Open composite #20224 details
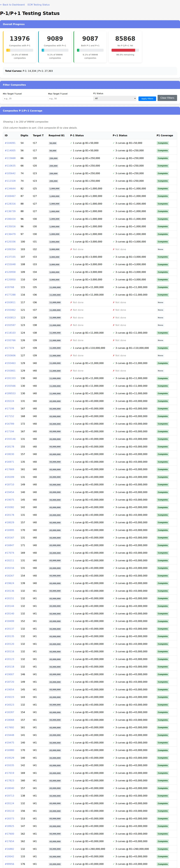The image size is (180, 868). [x=9, y=401]
